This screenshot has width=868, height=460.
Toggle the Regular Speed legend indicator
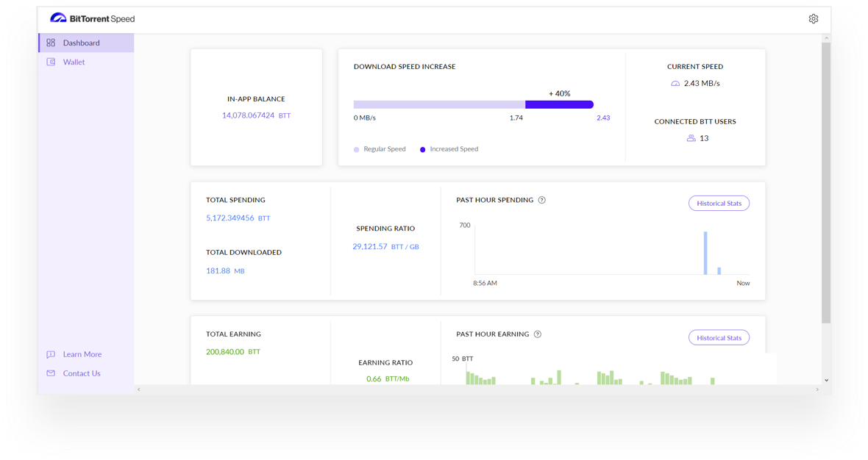pos(355,148)
